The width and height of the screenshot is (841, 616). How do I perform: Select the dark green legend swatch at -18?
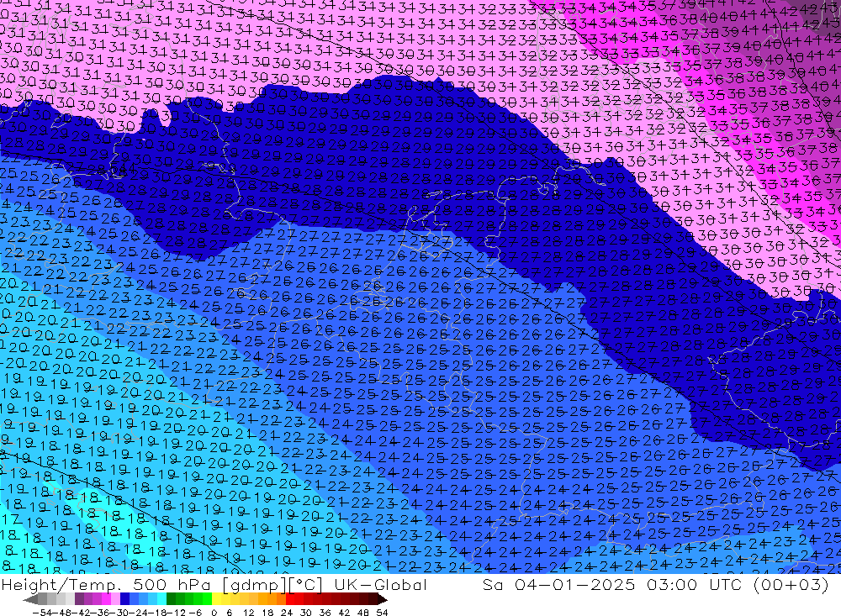click(171, 598)
